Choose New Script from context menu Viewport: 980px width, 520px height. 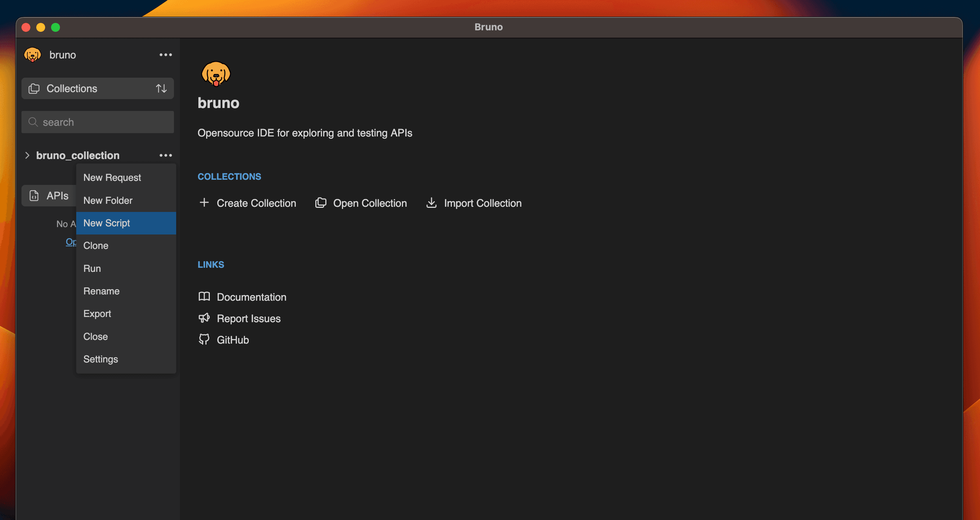pos(107,223)
